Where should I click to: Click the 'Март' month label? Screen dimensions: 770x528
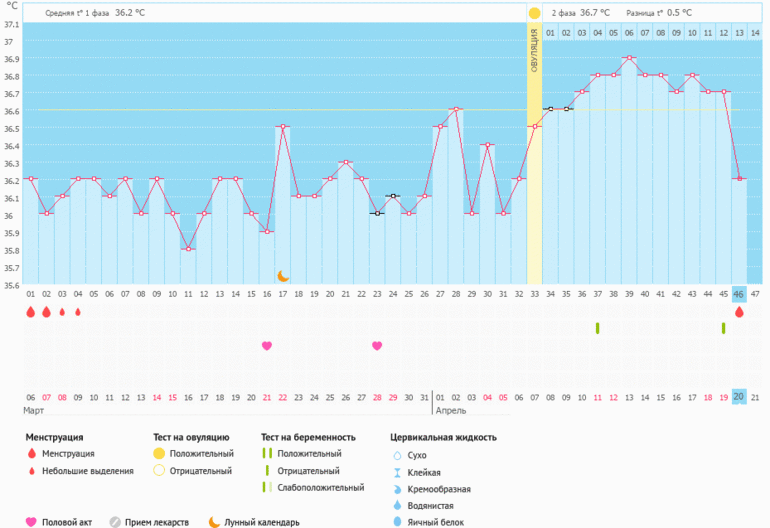pos(34,410)
